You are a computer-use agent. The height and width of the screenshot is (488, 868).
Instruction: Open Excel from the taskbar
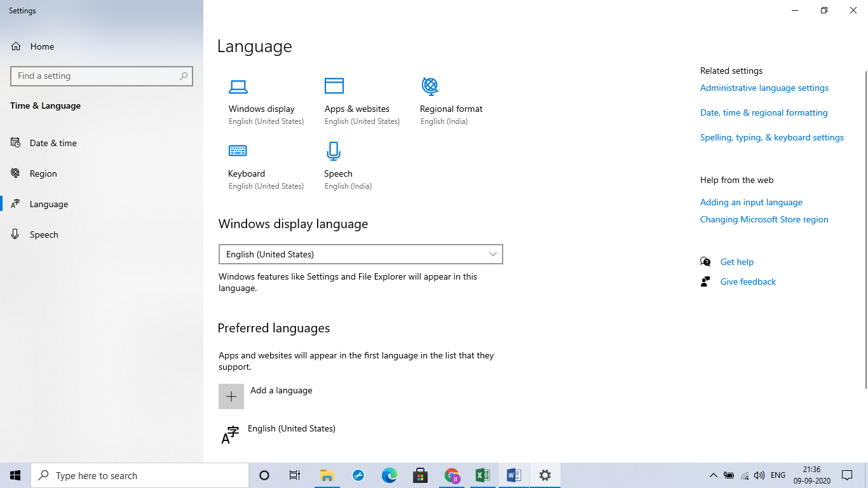pos(482,475)
